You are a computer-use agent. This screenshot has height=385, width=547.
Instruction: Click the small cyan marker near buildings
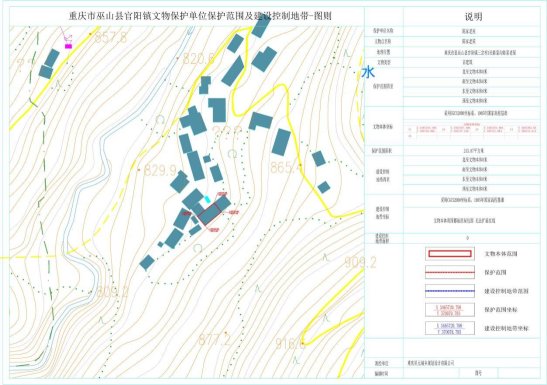click(x=207, y=199)
